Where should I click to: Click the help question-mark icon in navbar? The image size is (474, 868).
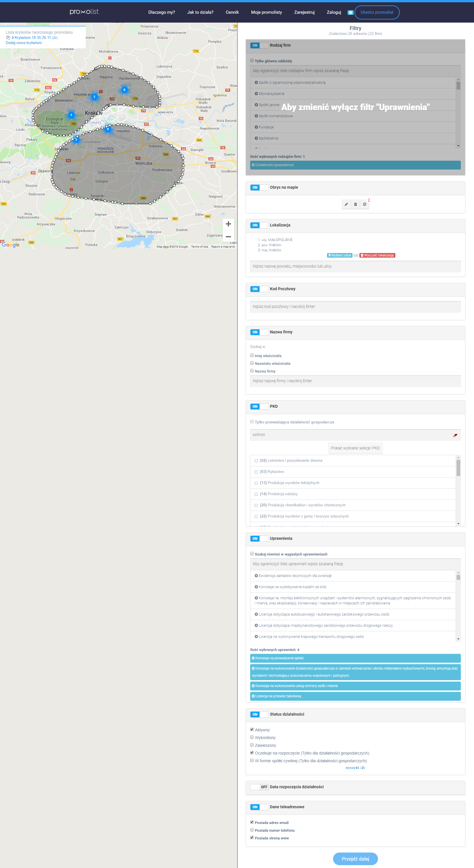(x=350, y=13)
